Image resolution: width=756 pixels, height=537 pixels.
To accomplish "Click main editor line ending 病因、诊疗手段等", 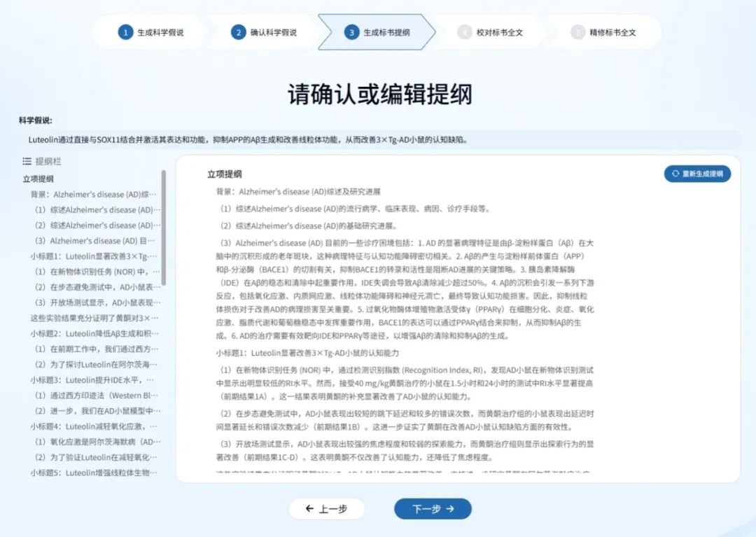I will [x=355, y=209].
